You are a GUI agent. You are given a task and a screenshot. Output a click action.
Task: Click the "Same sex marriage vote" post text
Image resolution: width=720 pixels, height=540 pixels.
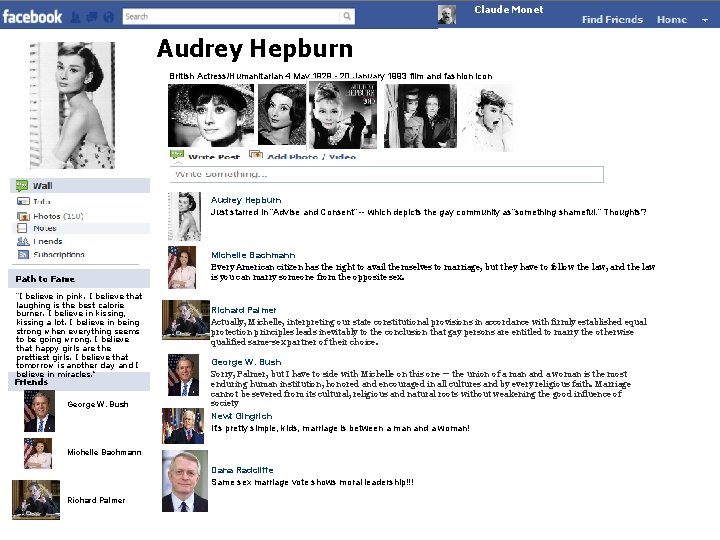tap(312, 482)
